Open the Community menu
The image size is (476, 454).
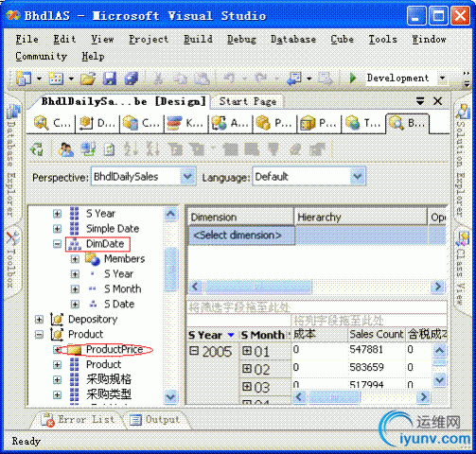(x=42, y=57)
